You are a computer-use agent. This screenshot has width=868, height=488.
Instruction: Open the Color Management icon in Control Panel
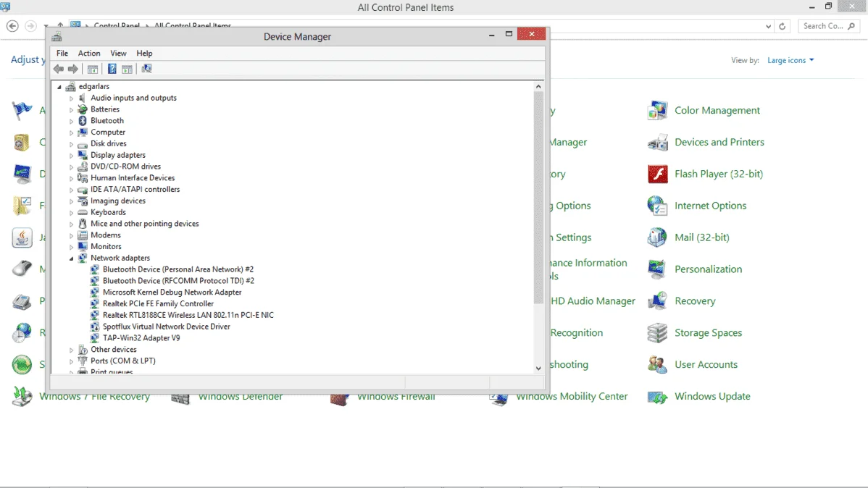coord(657,111)
